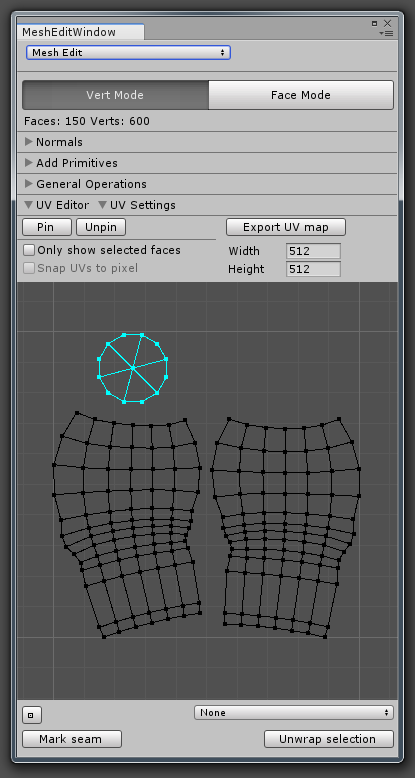Enable Only show selected faces checkbox
This screenshot has height=778, width=415.
[29, 250]
